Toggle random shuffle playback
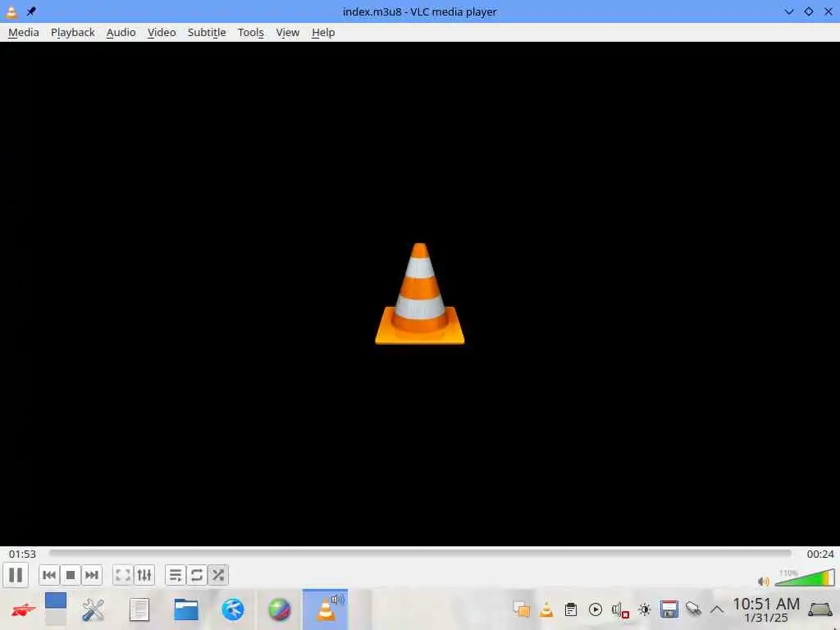The width and height of the screenshot is (840, 630). click(218, 575)
